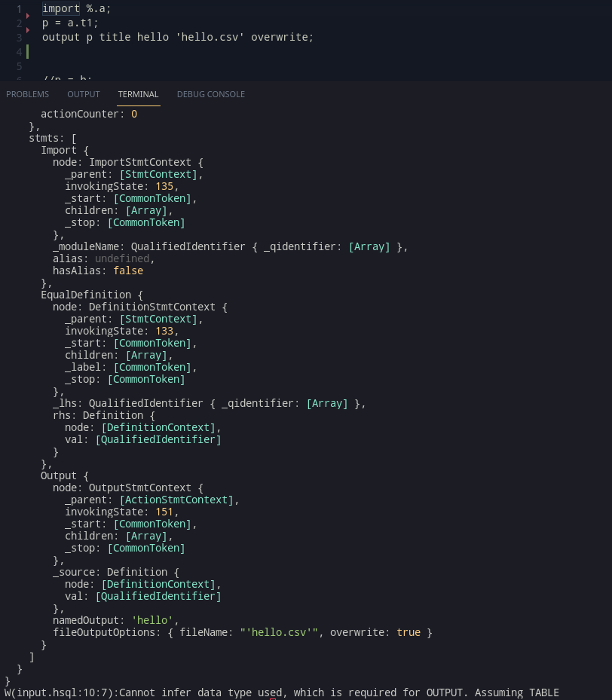Click 'title' keyword in the output statement

(115, 37)
